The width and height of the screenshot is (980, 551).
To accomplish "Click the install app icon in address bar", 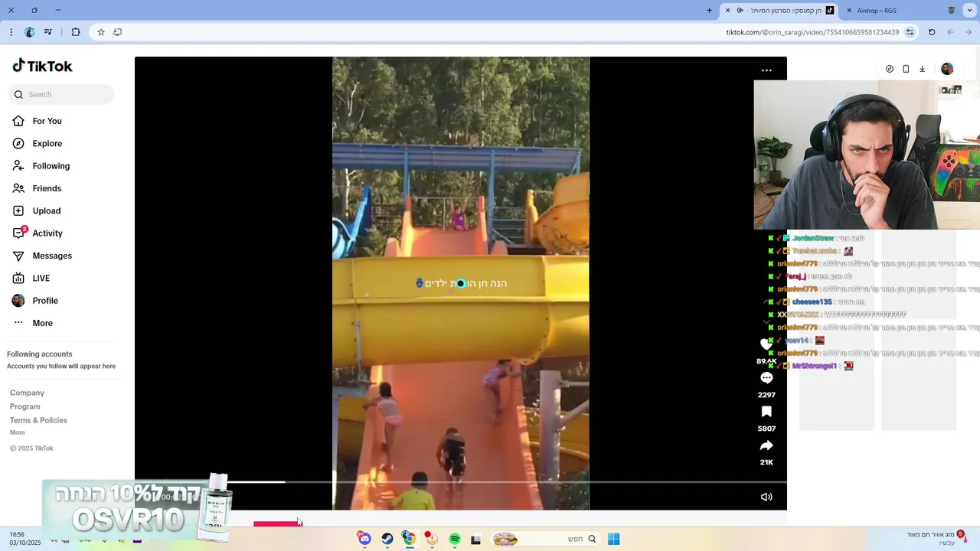I will click(117, 32).
